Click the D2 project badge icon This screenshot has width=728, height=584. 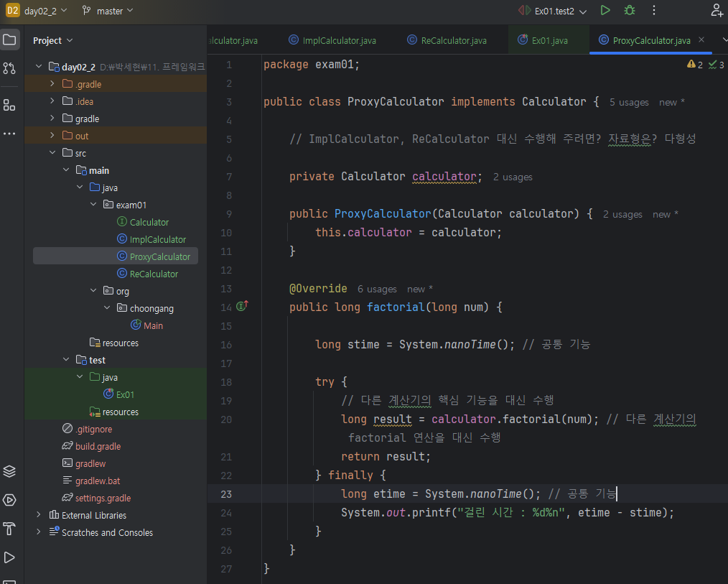point(12,10)
